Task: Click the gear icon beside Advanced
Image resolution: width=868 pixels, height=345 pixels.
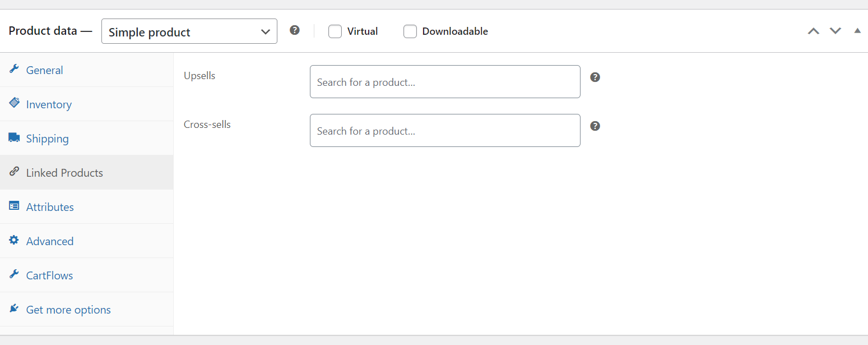Action: (14, 240)
